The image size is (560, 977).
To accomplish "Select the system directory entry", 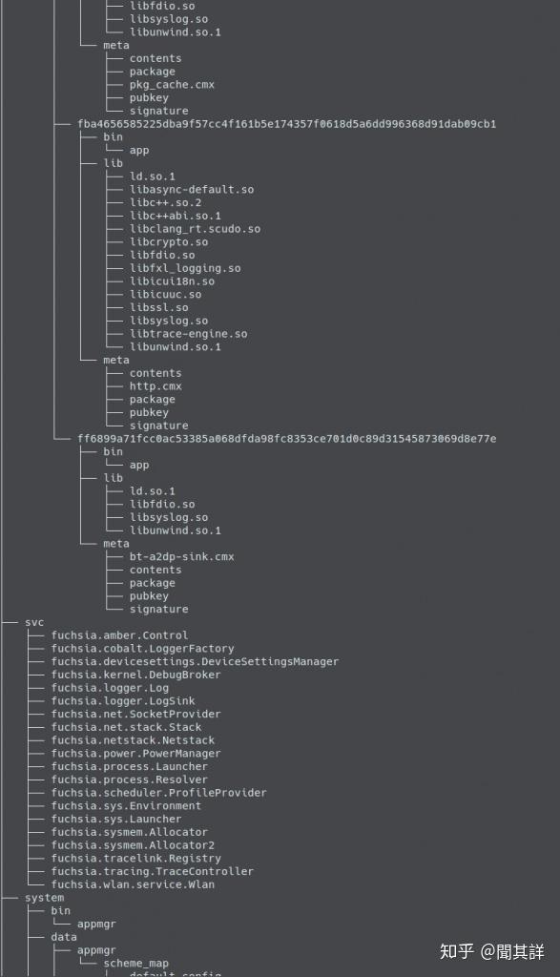I will (44, 898).
